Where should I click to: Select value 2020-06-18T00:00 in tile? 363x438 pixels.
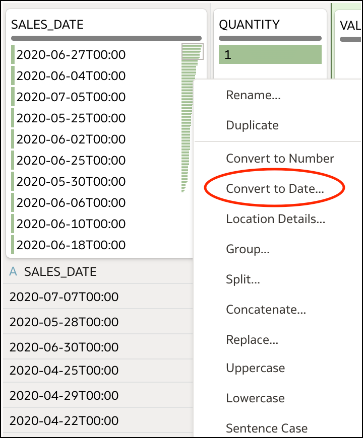pos(71,245)
